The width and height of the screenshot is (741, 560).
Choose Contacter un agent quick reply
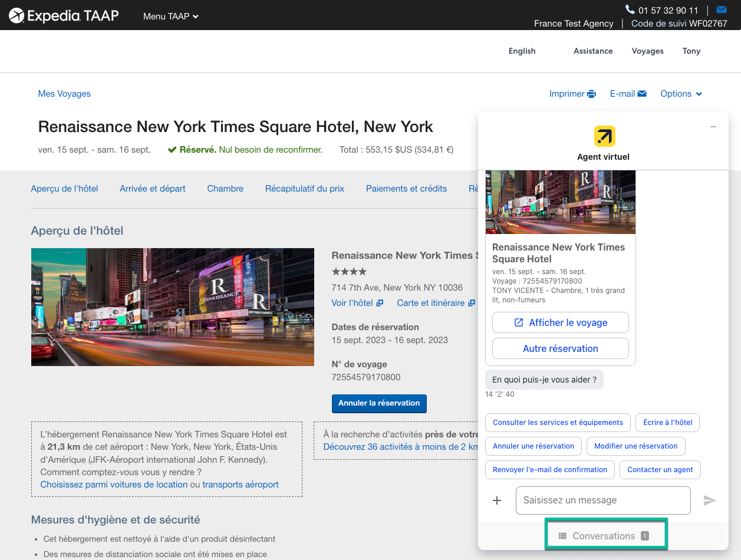click(660, 470)
